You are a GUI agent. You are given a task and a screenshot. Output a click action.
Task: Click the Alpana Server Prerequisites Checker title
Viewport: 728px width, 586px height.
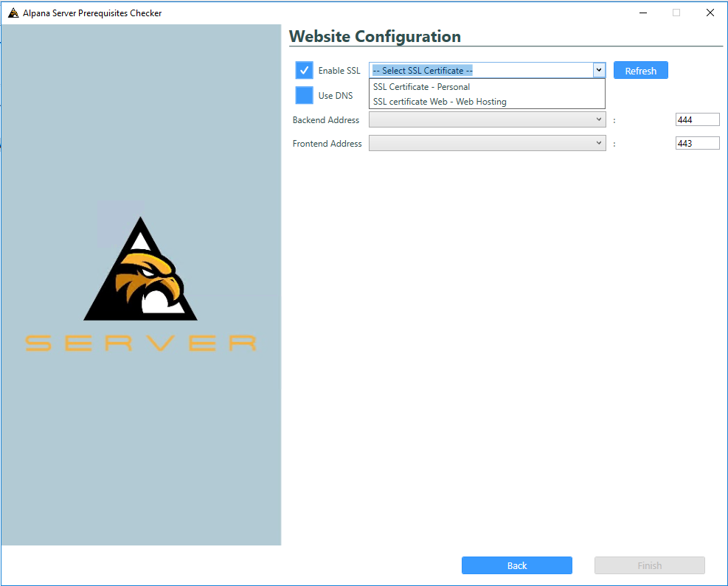click(92, 13)
